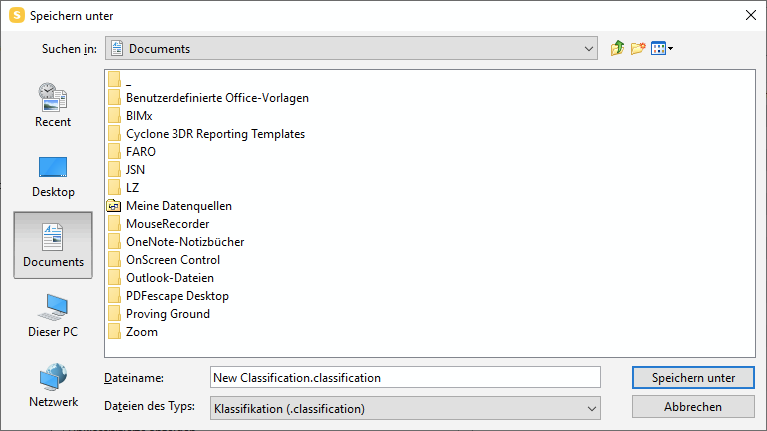Expand the Dateien des Typs dropdown

click(x=591, y=408)
